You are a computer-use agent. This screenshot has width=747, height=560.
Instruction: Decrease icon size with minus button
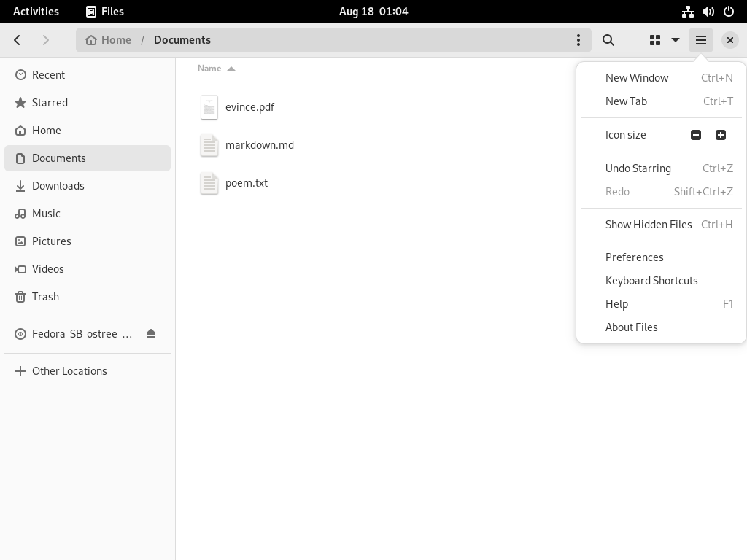[695, 135]
